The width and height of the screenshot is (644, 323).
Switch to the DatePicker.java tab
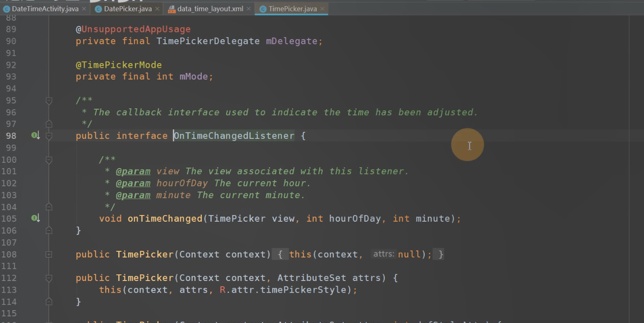(128, 9)
